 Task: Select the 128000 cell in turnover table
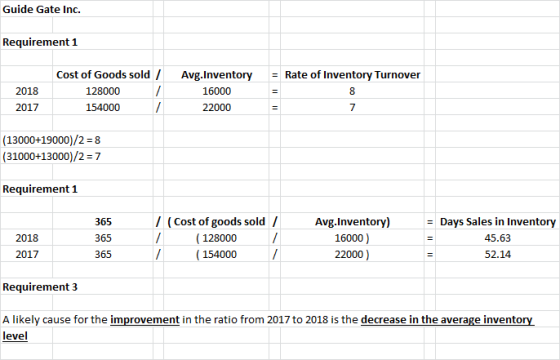pos(103,91)
